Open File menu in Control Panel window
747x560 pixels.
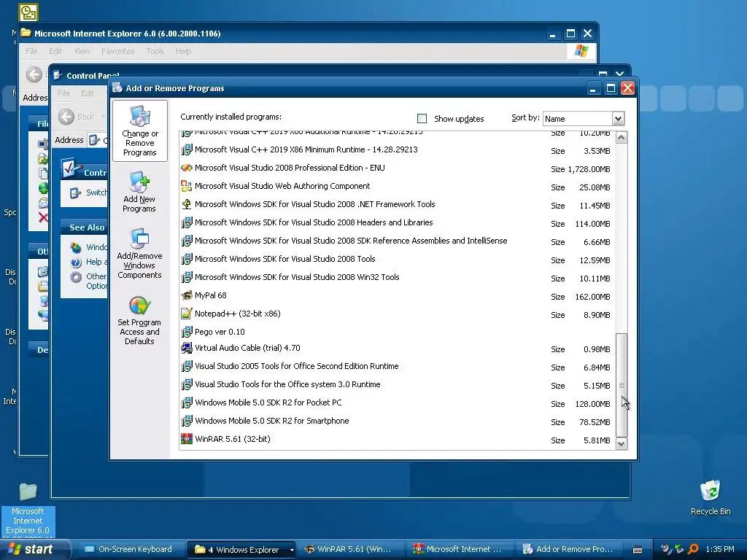(x=63, y=93)
